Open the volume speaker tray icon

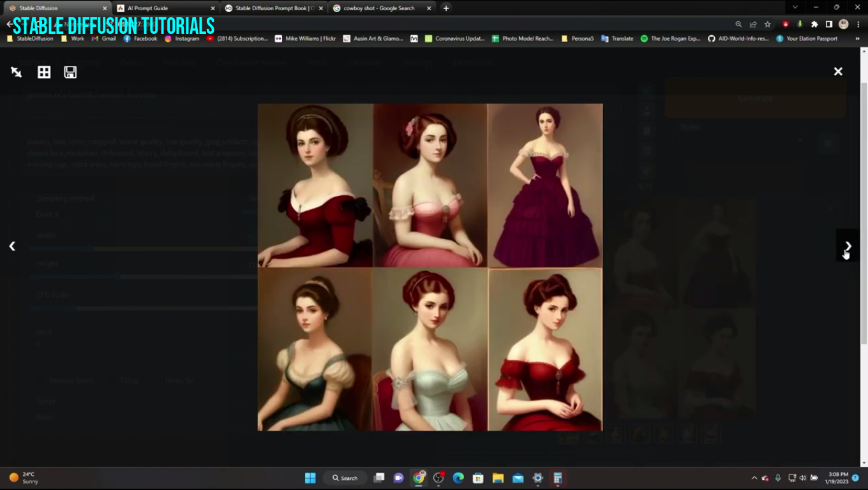tap(802, 478)
